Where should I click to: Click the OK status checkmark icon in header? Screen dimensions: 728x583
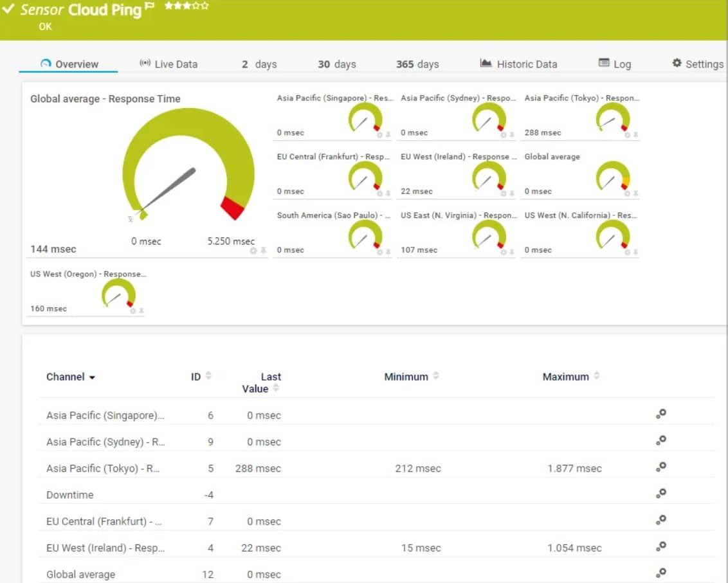click(x=8, y=8)
